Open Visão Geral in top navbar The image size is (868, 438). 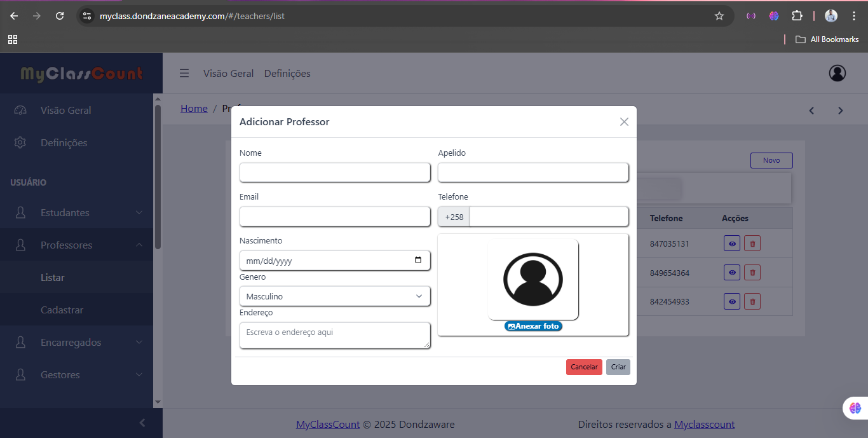pyautogui.click(x=228, y=73)
